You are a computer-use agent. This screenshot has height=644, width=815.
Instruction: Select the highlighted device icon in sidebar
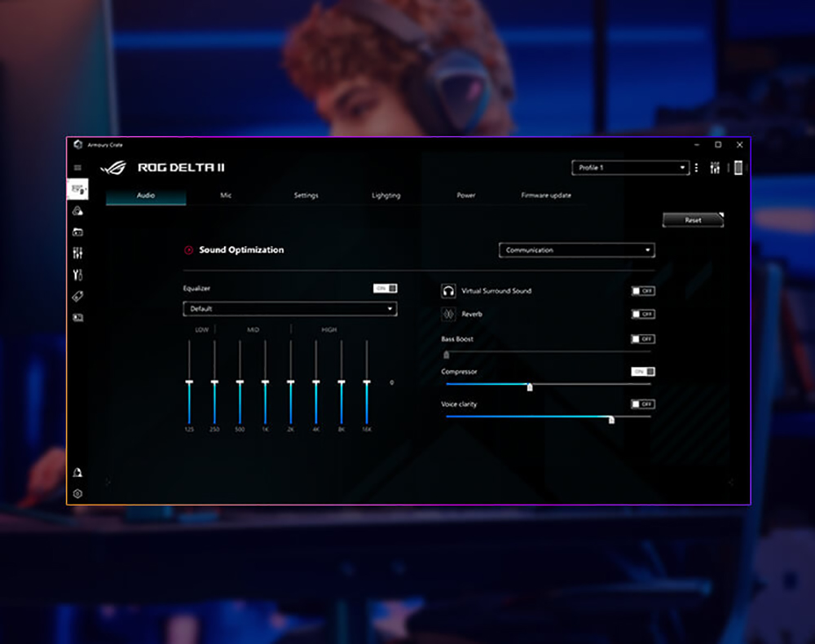click(x=79, y=189)
